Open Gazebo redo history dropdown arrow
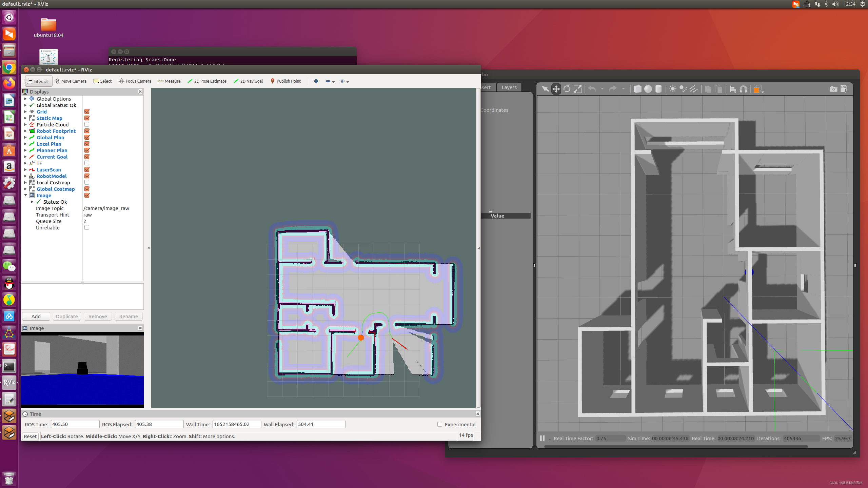Screen dimensions: 868x488 [623, 89]
